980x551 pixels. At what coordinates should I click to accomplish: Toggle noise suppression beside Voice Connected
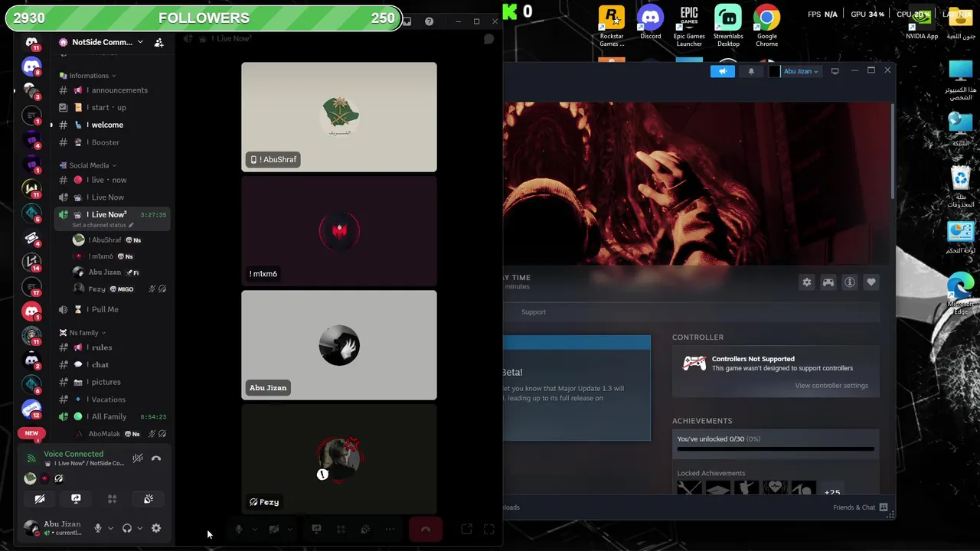tap(138, 458)
